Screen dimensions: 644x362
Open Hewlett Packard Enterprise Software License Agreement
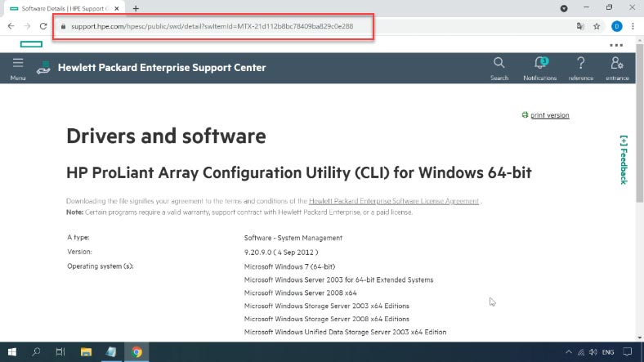[393, 201]
